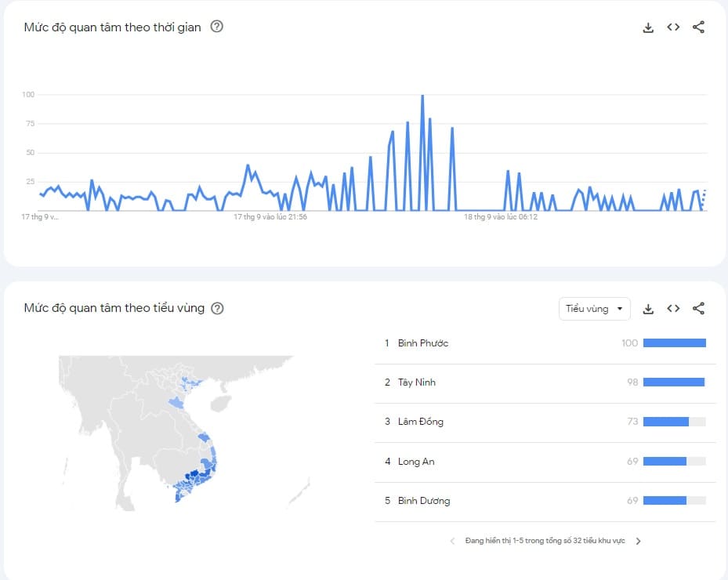
Task: Click the Bình Phước blue value bar
Action: (x=674, y=343)
